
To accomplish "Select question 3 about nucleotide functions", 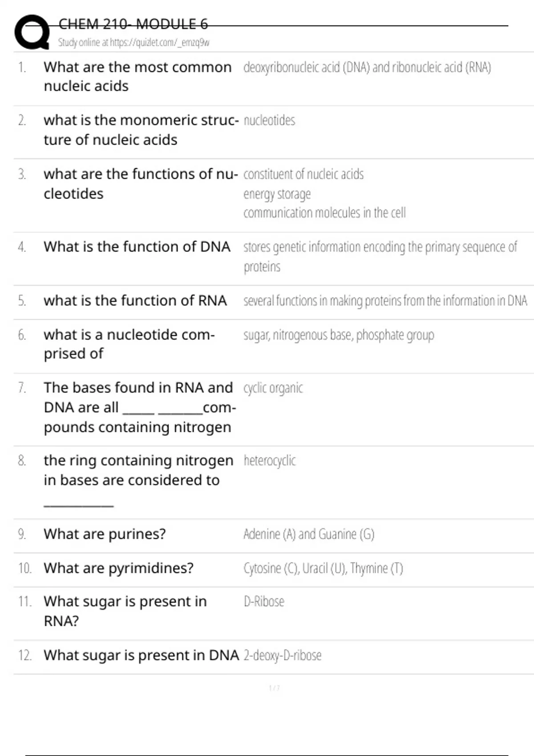I will [x=140, y=184].
